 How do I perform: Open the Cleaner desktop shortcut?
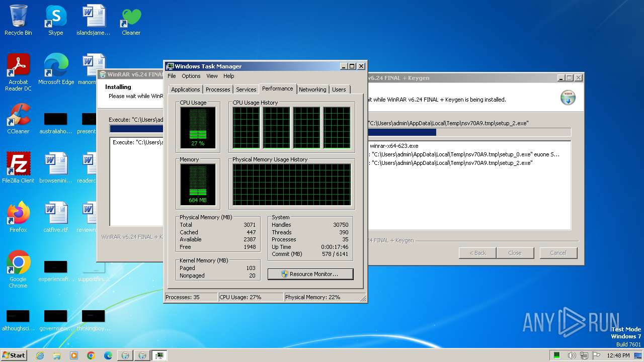coord(131,21)
